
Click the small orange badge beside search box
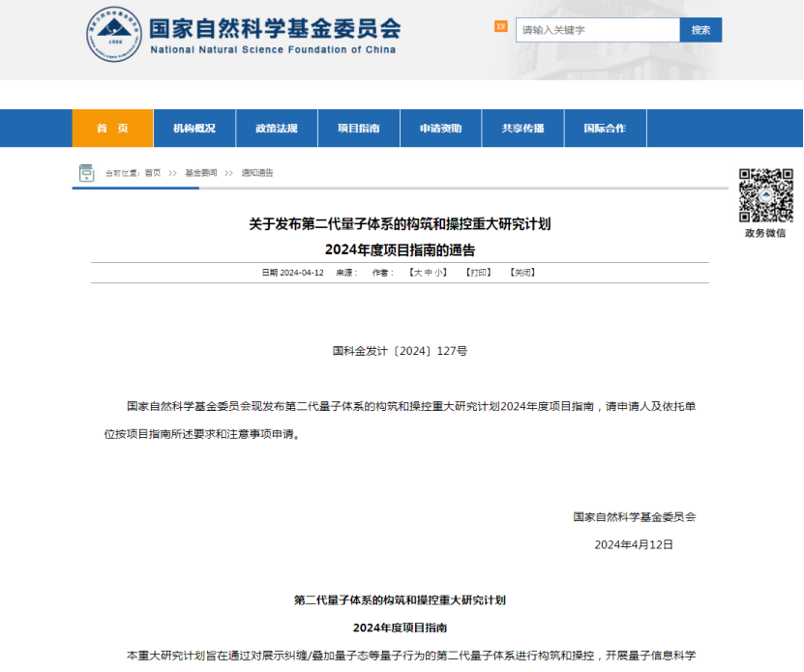point(501,26)
